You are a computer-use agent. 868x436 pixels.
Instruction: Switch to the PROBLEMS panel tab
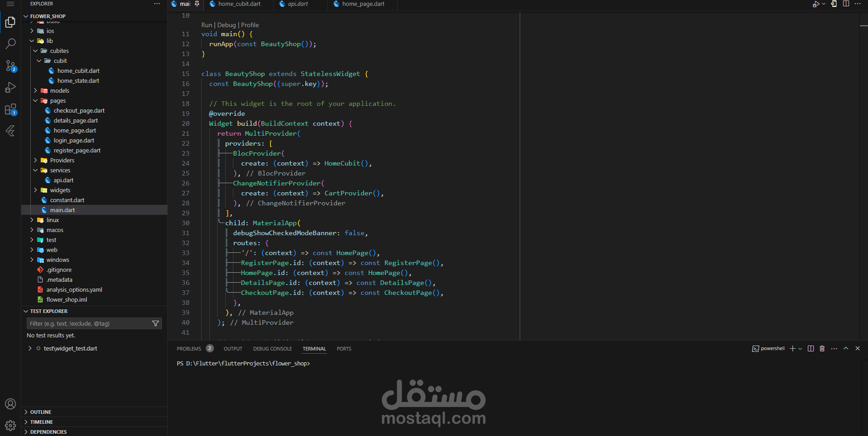pos(189,349)
